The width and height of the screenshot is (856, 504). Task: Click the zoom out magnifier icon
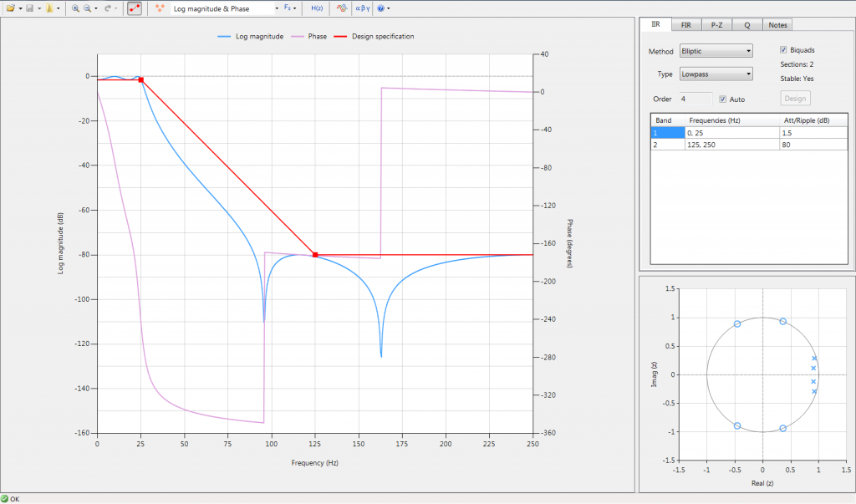(87, 8)
